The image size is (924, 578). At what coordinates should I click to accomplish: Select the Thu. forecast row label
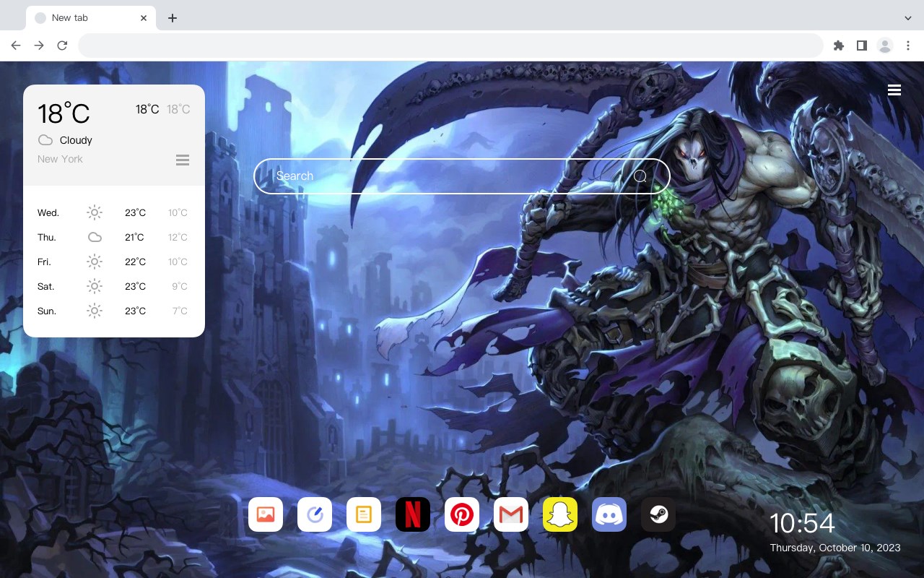(47, 237)
